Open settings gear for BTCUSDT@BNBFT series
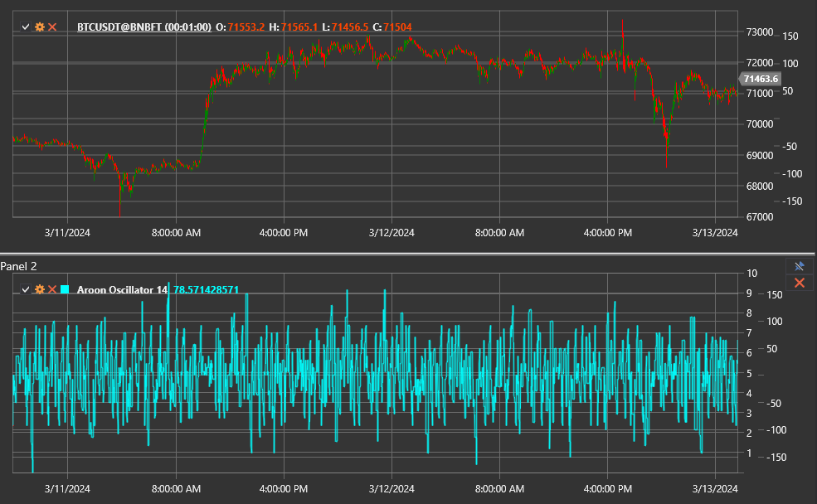Screen dimensions: 817x504 (38, 26)
